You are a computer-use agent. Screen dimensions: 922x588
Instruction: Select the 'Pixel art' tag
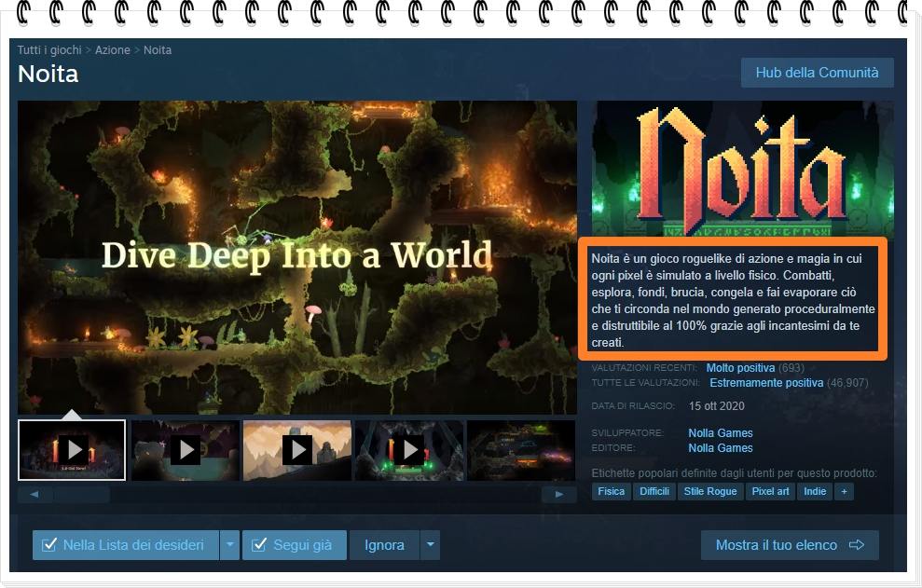[770, 491]
